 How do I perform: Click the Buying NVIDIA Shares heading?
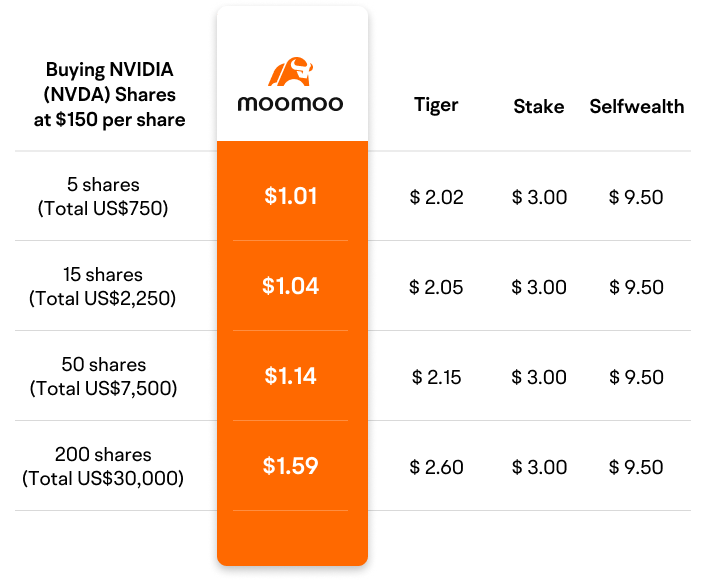110,96
